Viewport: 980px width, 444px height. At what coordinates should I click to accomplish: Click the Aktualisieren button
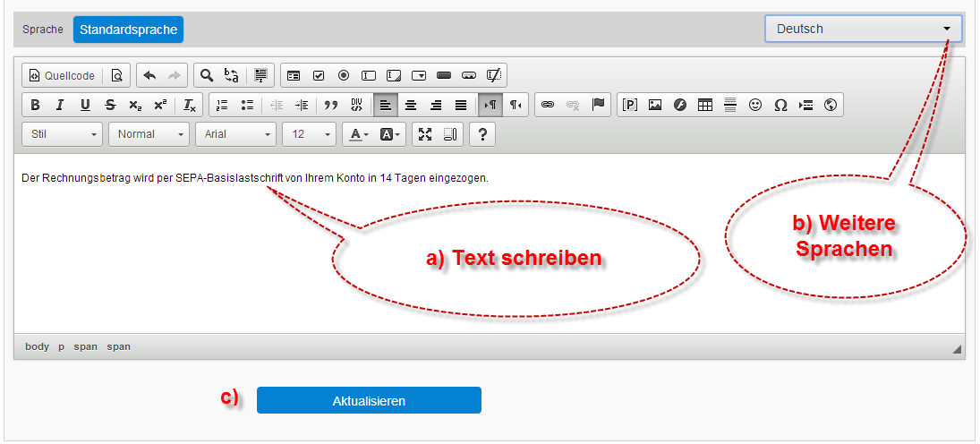[x=369, y=401]
